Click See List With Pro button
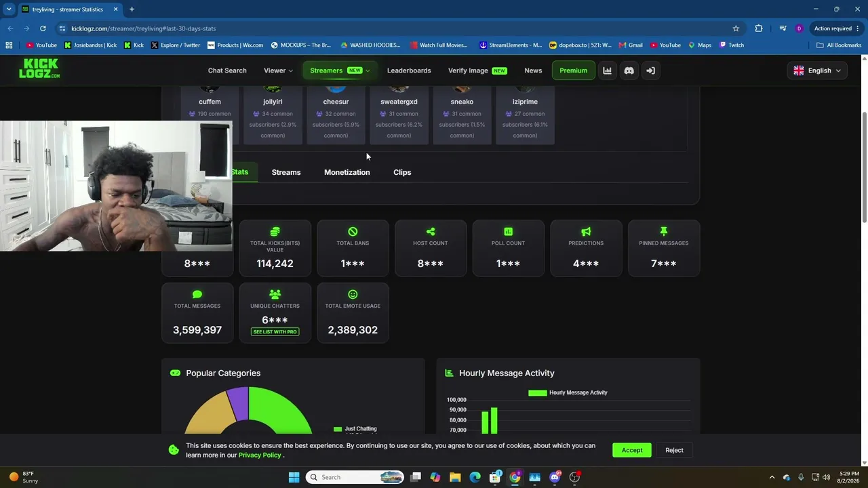Viewport: 868px width, 488px height. click(x=275, y=331)
